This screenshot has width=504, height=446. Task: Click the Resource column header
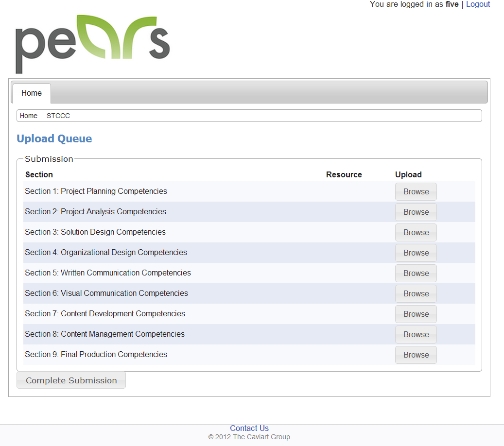pyautogui.click(x=344, y=174)
